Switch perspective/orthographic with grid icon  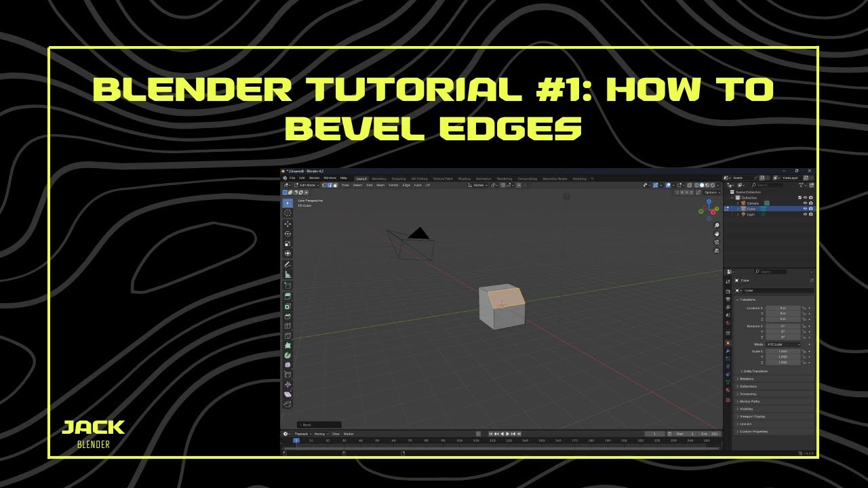(x=717, y=250)
